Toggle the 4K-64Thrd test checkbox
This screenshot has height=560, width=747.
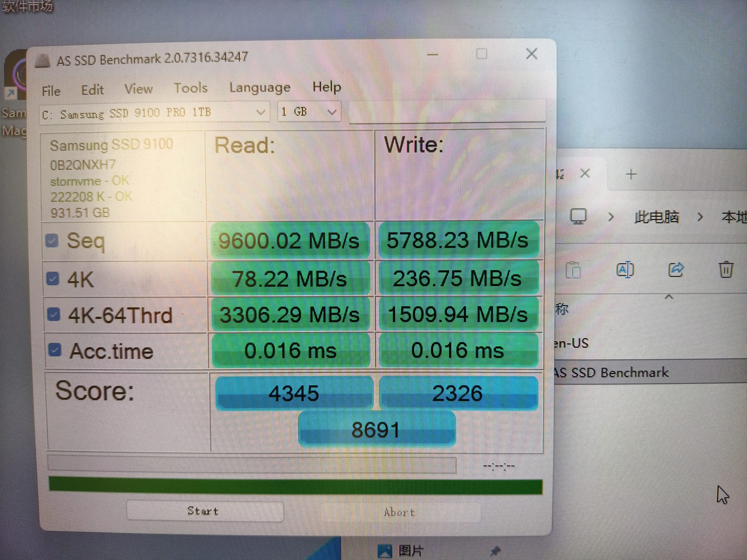click(x=54, y=315)
